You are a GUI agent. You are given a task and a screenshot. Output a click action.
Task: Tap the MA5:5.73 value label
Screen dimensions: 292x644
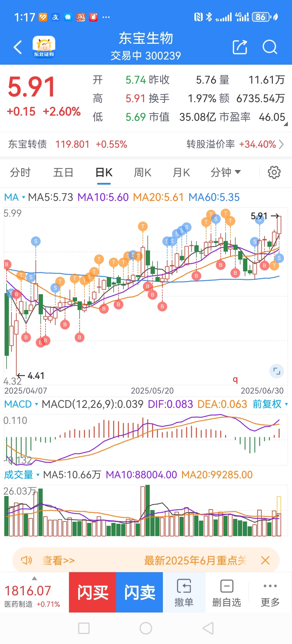point(51,197)
